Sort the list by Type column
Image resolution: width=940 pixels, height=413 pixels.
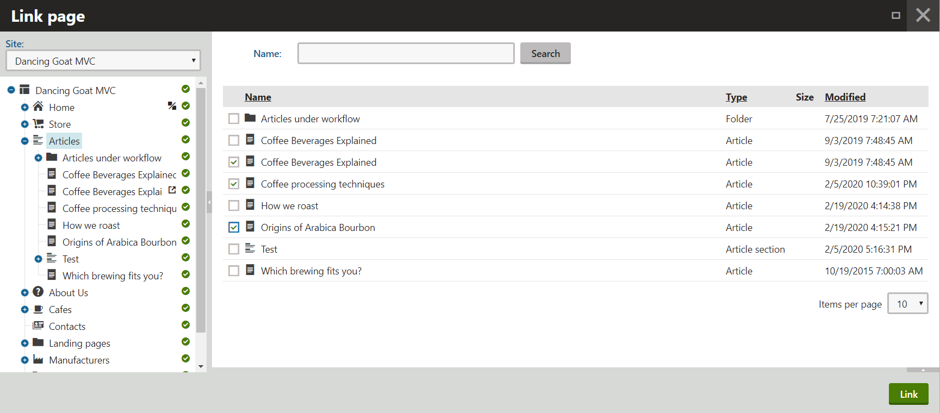736,97
